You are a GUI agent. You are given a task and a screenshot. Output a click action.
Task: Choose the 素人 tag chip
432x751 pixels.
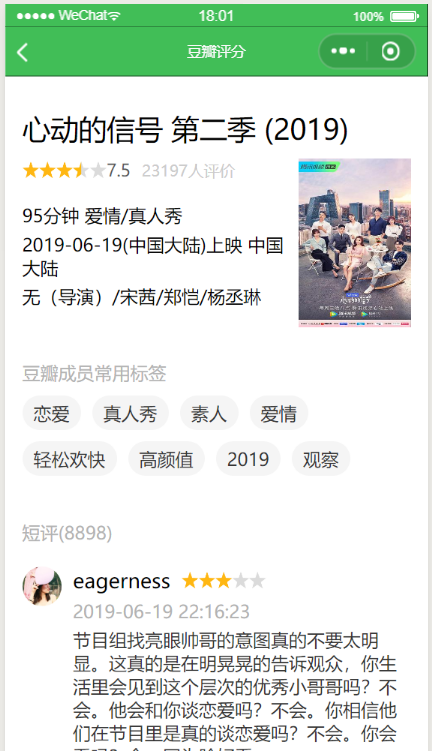[x=209, y=413]
